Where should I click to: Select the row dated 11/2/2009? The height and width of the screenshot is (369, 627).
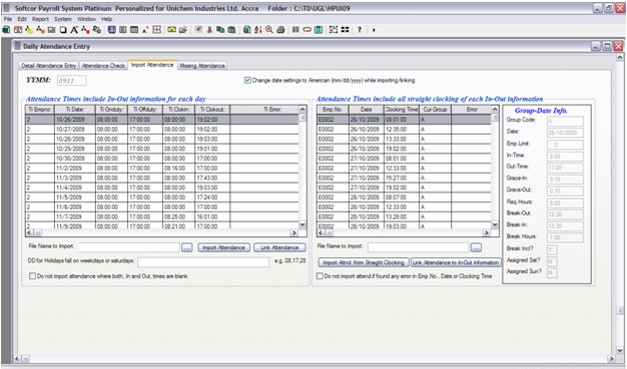[162, 168]
